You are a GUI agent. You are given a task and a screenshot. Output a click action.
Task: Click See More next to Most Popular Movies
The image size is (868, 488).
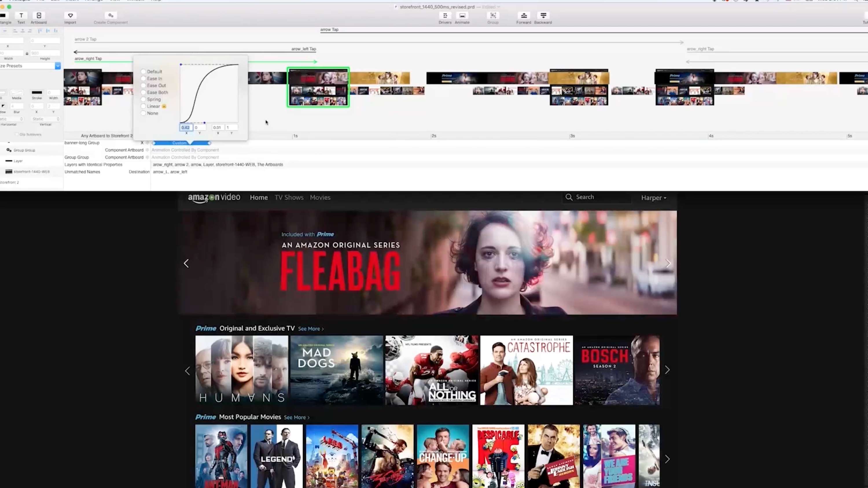(297, 417)
